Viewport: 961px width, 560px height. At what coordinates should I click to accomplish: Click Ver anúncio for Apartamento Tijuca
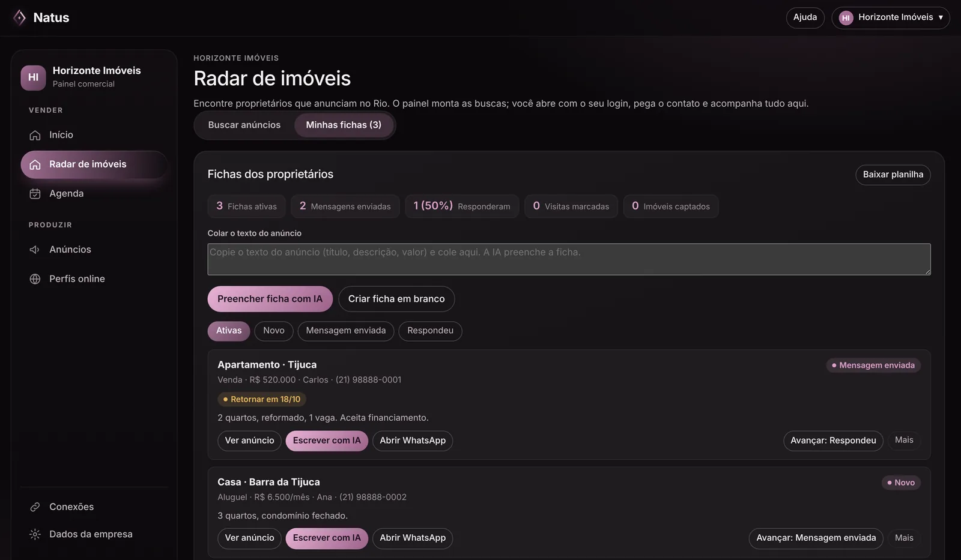249,441
